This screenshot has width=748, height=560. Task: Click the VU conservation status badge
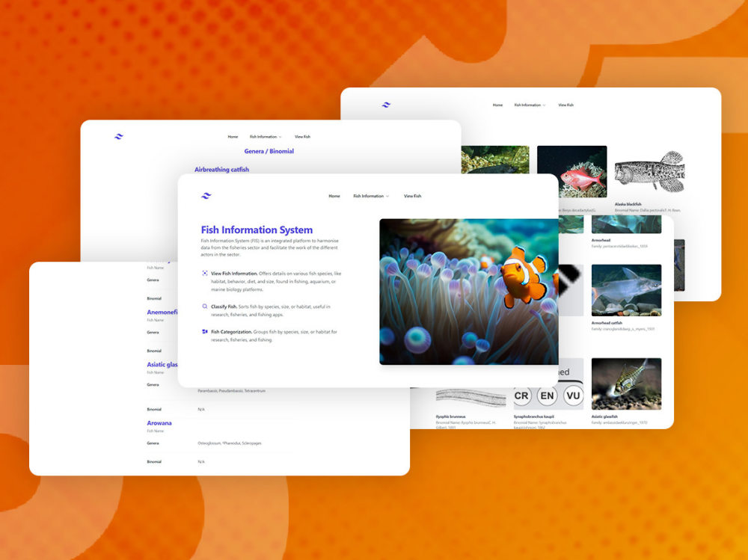pyautogui.click(x=573, y=396)
